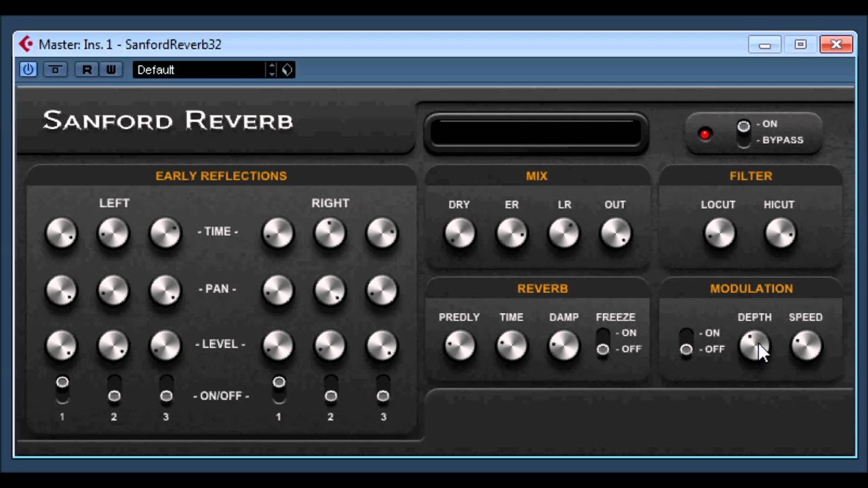Click Left reflection 2 LEVEL knob

(x=113, y=346)
